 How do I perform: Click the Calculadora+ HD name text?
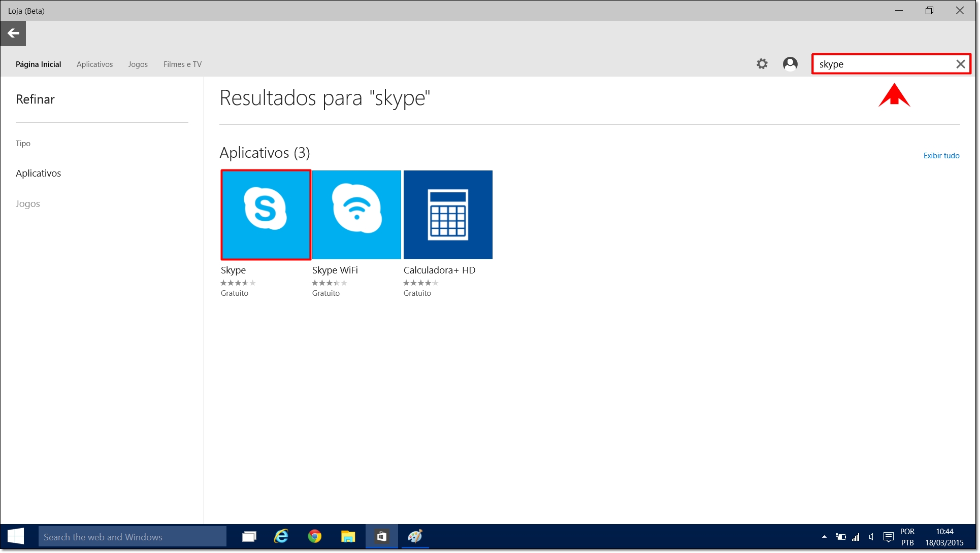coord(440,270)
